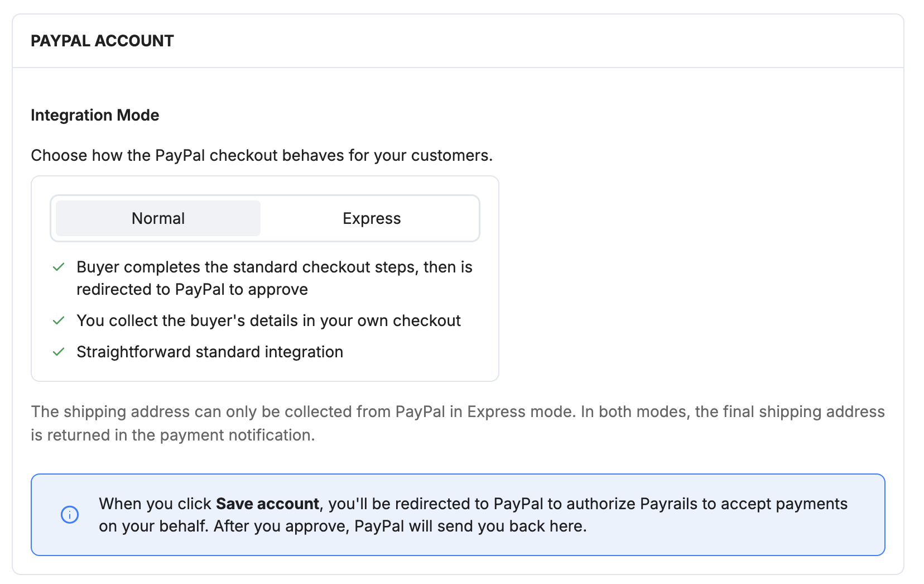
Task: Click 'After you approve, PayPal will send you back' text
Action: click(400, 526)
